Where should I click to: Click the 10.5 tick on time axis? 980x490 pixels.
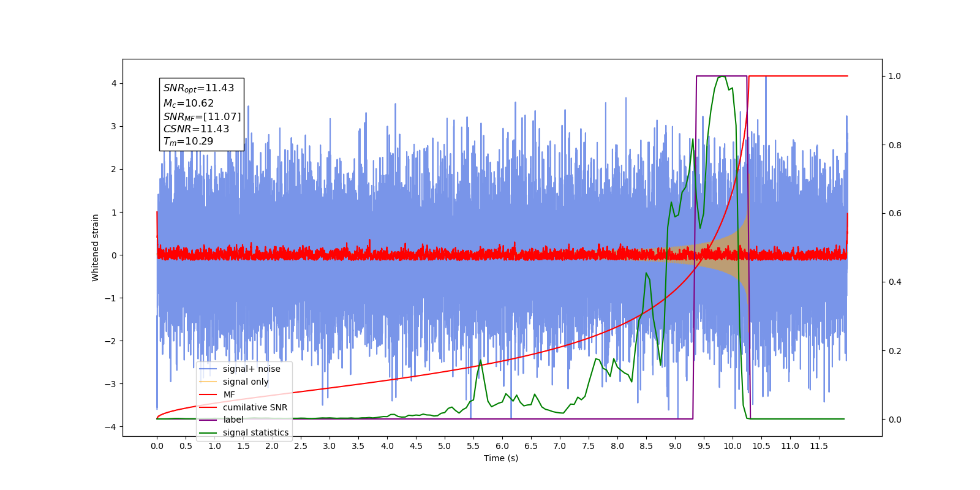tap(761, 446)
